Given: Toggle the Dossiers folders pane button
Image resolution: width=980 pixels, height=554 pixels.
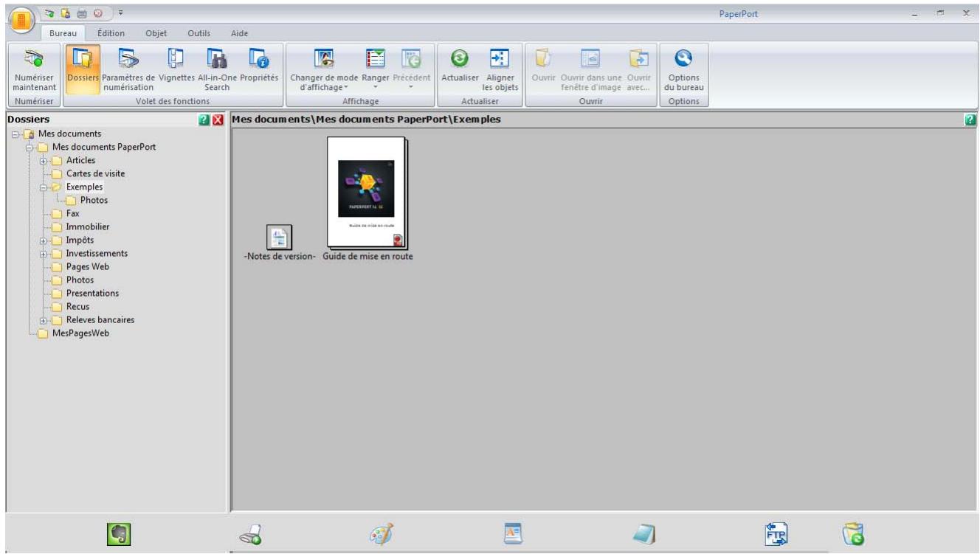Looking at the screenshot, I should tap(82, 69).
